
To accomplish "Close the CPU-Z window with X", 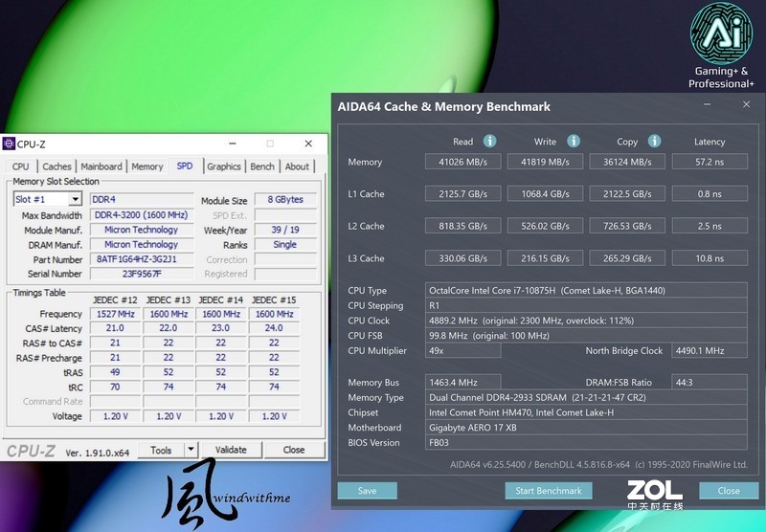I will tap(308, 144).
